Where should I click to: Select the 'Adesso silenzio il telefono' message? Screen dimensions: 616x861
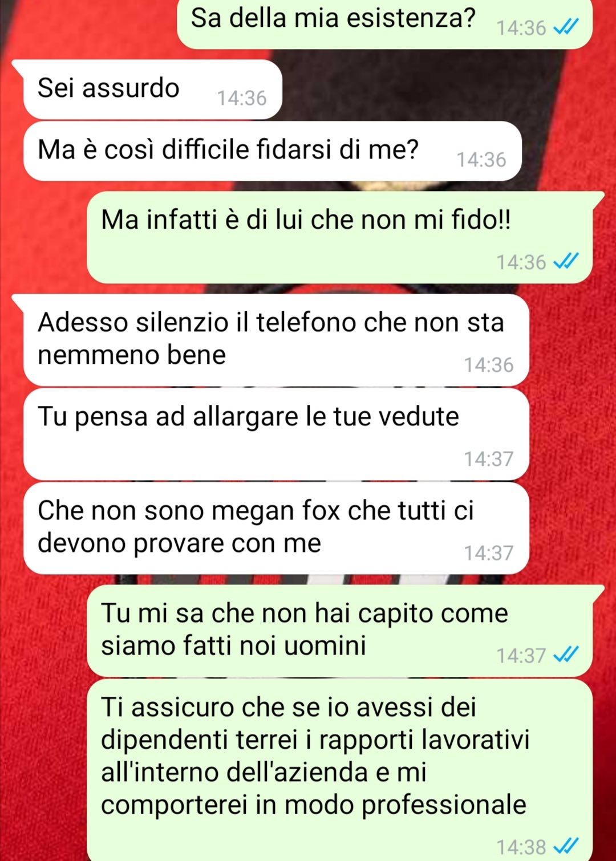click(x=276, y=340)
